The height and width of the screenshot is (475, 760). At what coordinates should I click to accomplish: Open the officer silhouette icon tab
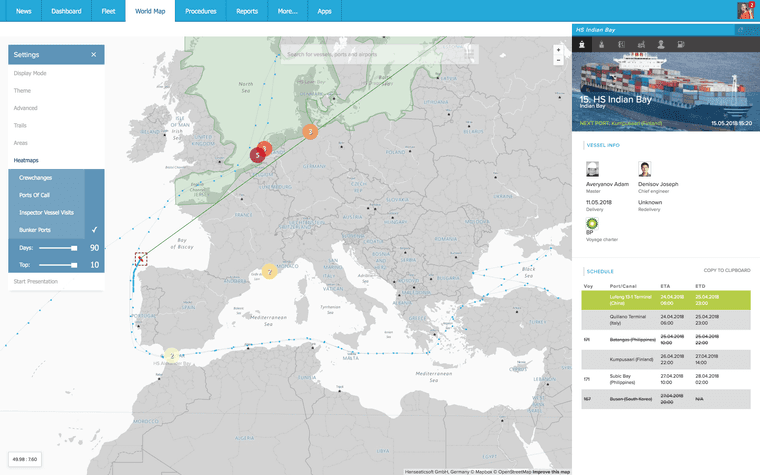(x=661, y=45)
